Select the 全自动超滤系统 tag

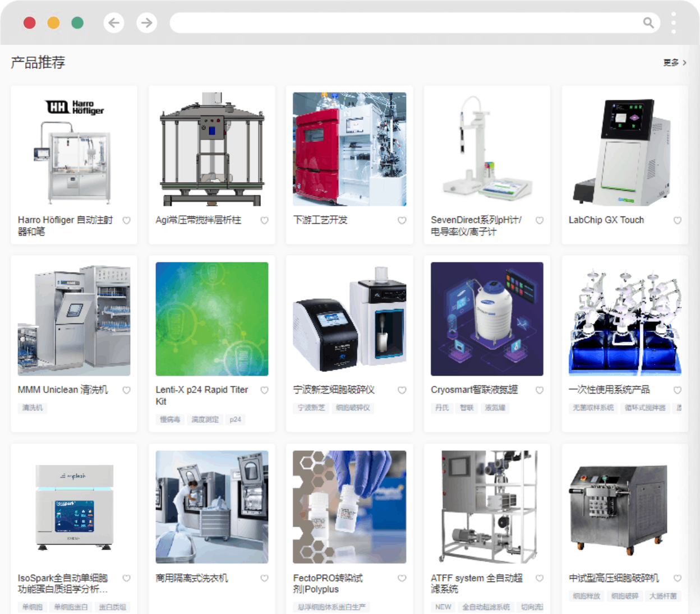click(x=486, y=607)
